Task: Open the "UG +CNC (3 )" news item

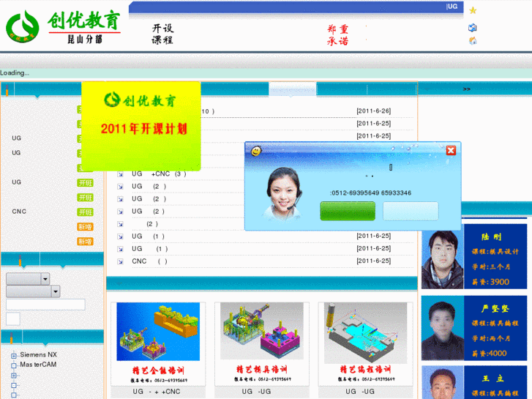Action: (159, 174)
